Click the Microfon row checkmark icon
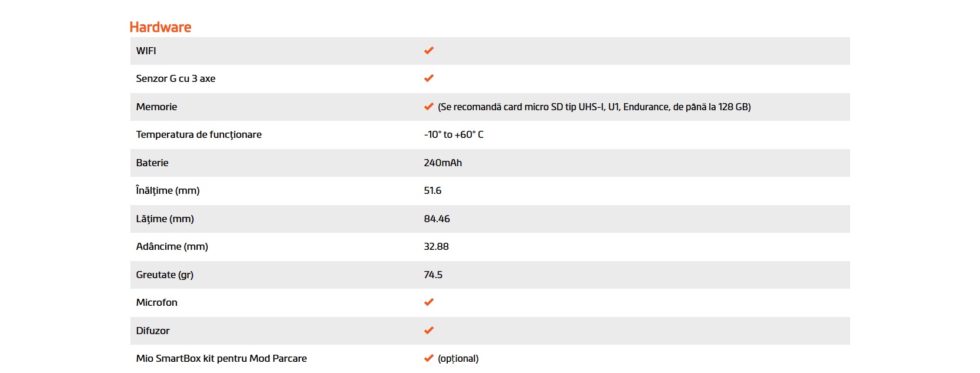 pyautogui.click(x=429, y=302)
